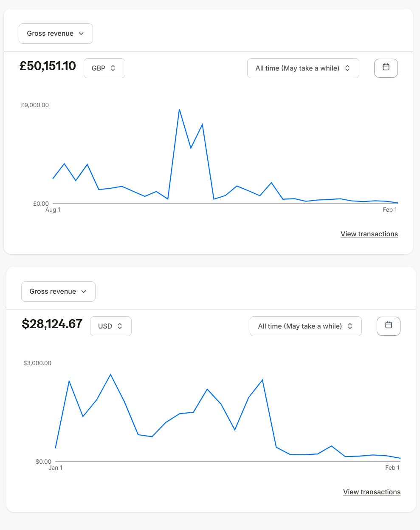
Task: Open the calendar date picker for USD revenue
Action: click(388, 326)
